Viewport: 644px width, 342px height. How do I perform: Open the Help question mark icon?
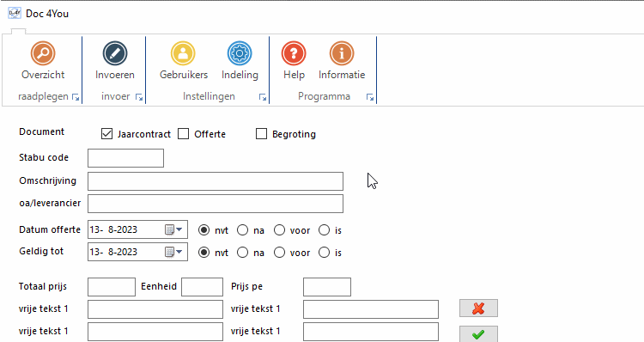(x=294, y=53)
